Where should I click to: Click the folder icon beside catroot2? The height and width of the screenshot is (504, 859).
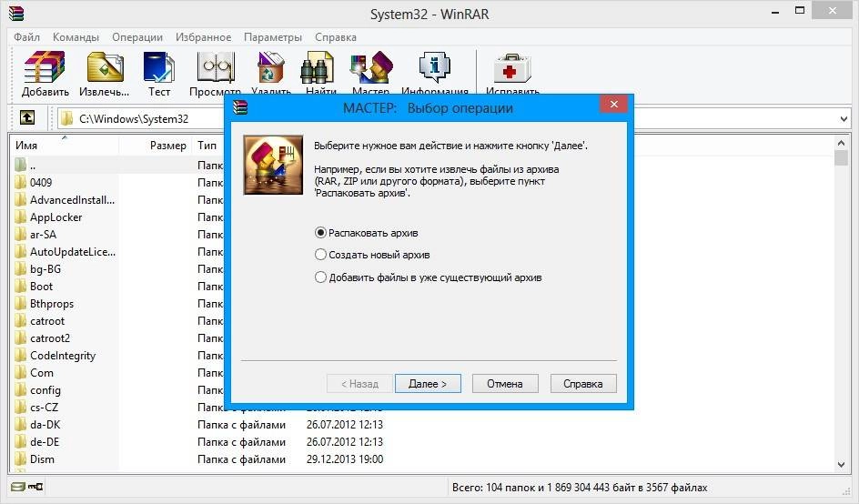[21, 338]
